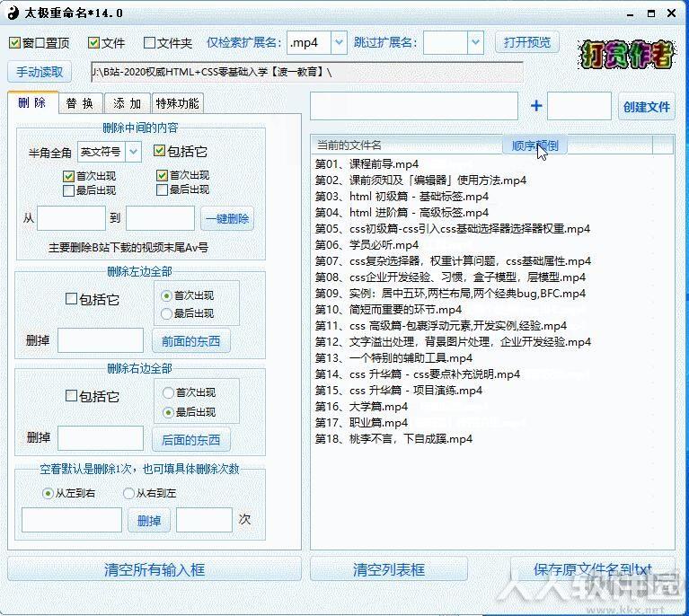Select file 第16、大学篇.mp4
The image size is (689, 616).
pyautogui.click(x=361, y=407)
